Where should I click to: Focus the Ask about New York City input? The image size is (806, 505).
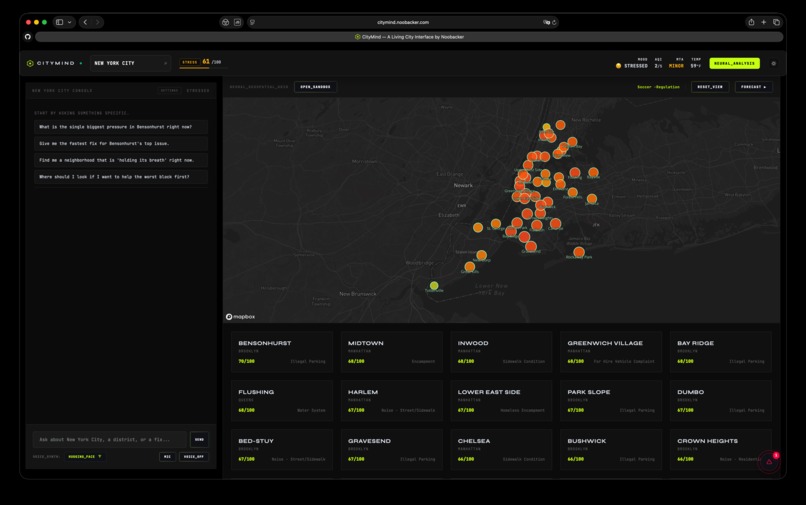110,440
